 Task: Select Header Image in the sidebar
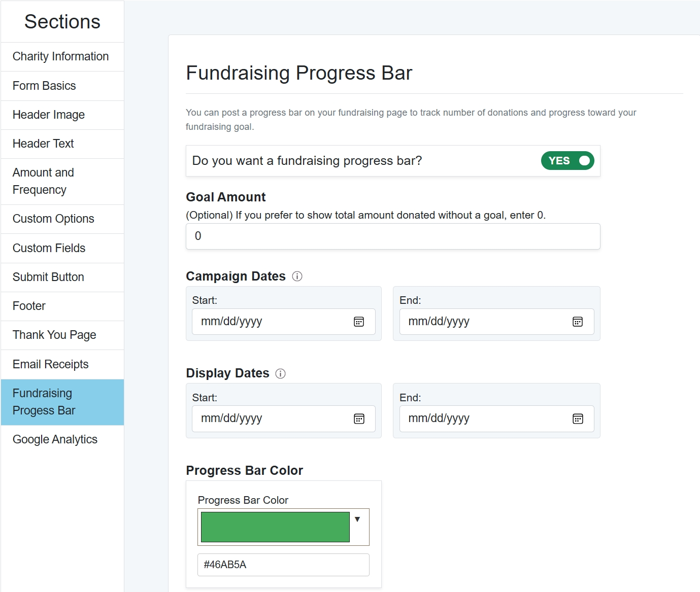[x=49, y=115]
